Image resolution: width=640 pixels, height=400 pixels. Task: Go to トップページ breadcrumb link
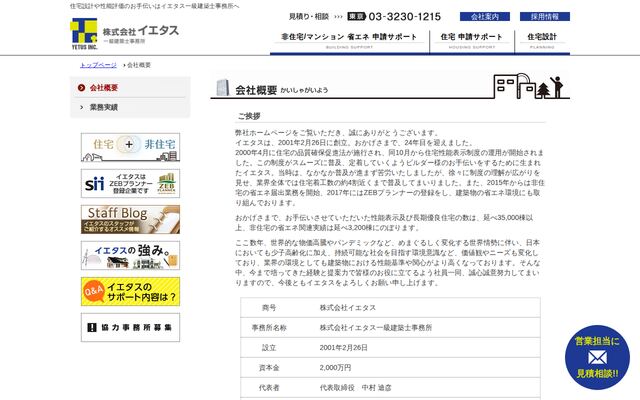point(98,65)
